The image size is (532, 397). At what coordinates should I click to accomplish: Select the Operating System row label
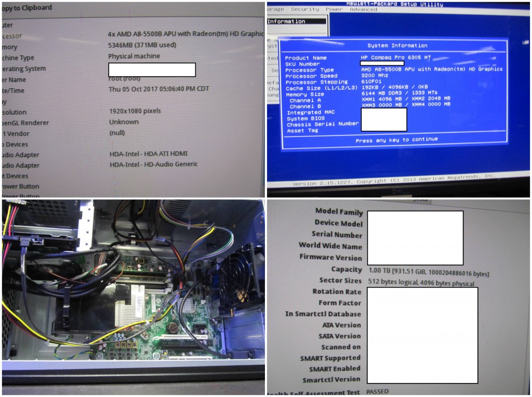pos(24,69)
